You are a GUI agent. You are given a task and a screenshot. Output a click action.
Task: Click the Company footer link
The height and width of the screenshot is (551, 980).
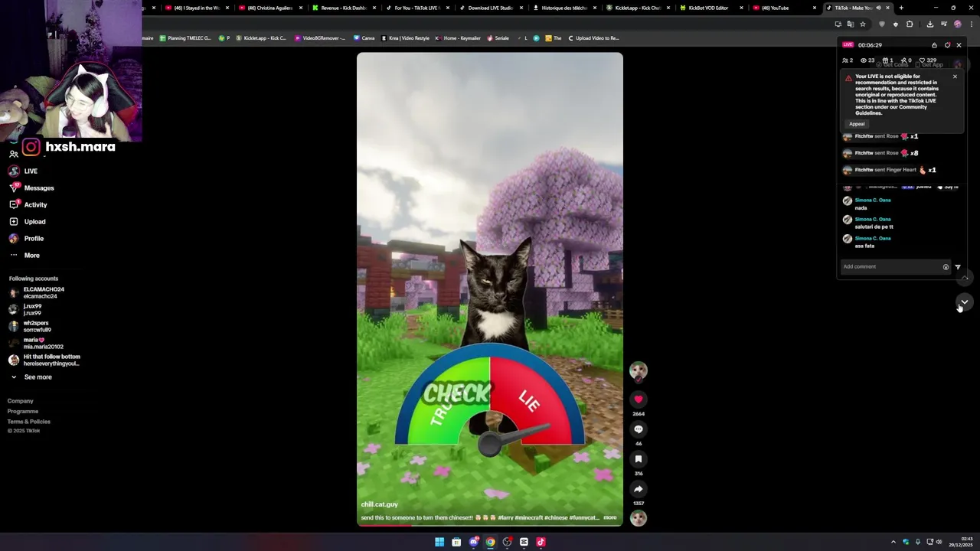21,401
